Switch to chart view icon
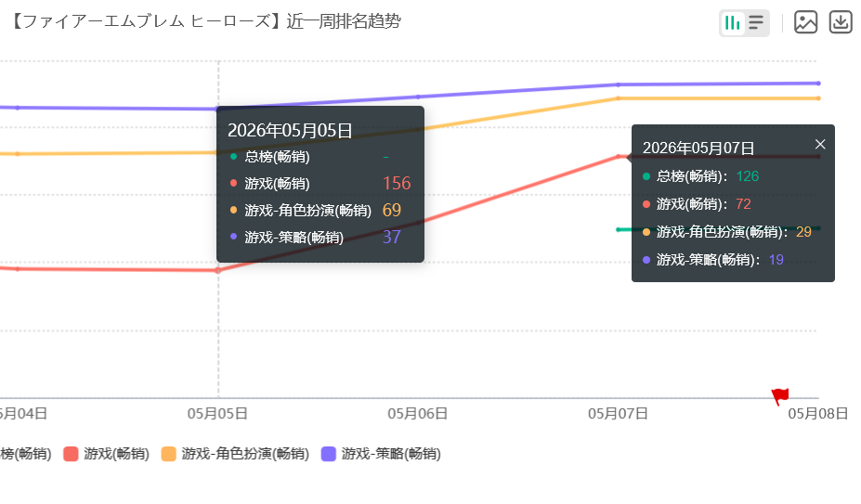 [x=732, y=23]
